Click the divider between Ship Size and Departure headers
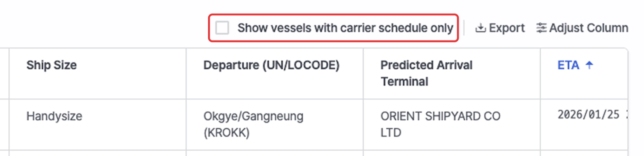 (186, 74)
